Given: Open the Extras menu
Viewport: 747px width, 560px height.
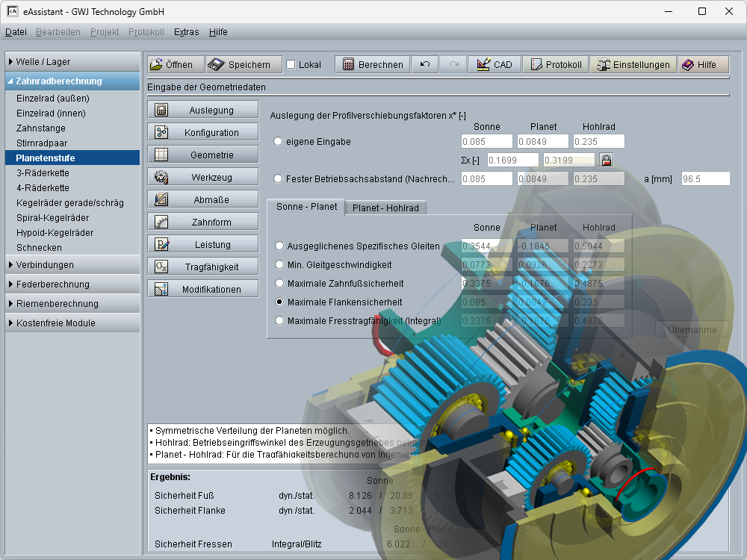Looking at the screenshot, I should 186,32.
